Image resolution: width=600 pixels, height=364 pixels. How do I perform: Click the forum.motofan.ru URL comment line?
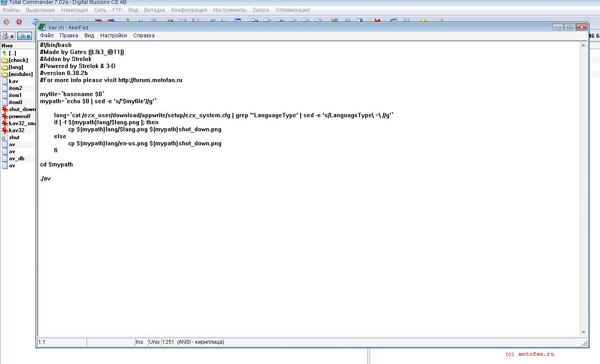click(x=111, y=80)
